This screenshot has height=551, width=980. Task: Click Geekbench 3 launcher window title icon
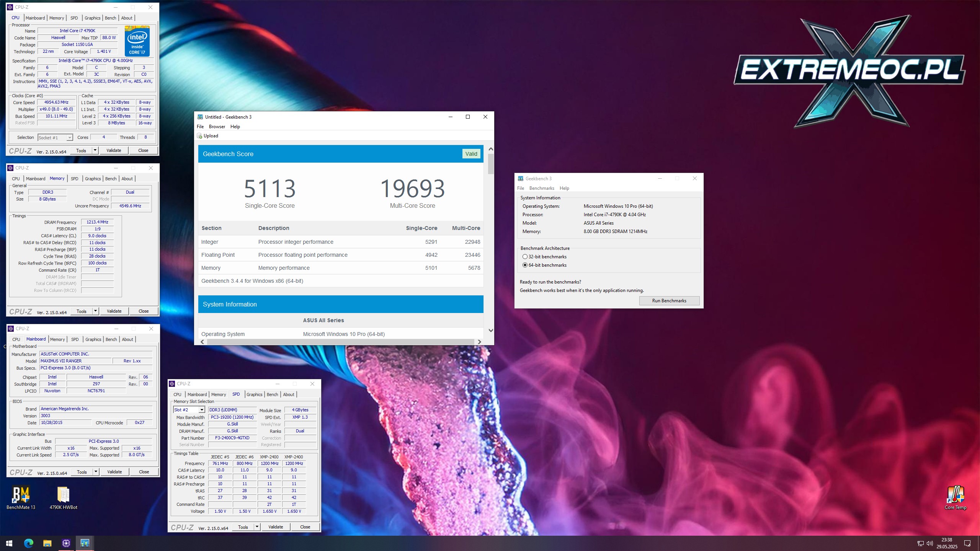(x=521, y=179)
